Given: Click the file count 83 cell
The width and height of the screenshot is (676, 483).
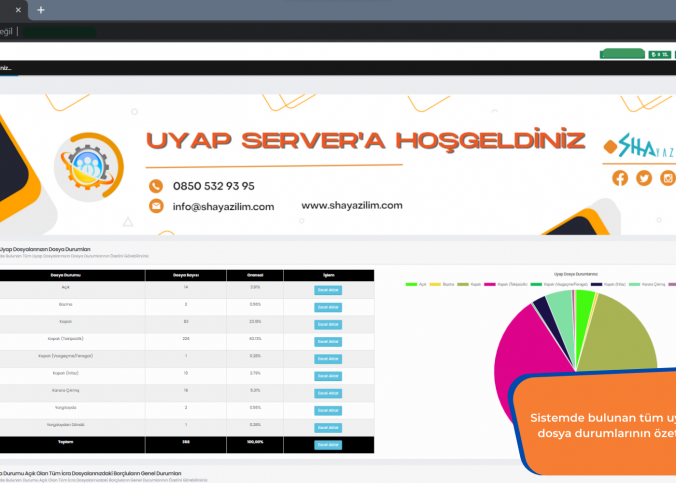Looking at the screenshot, I should [x=186, y=322].
